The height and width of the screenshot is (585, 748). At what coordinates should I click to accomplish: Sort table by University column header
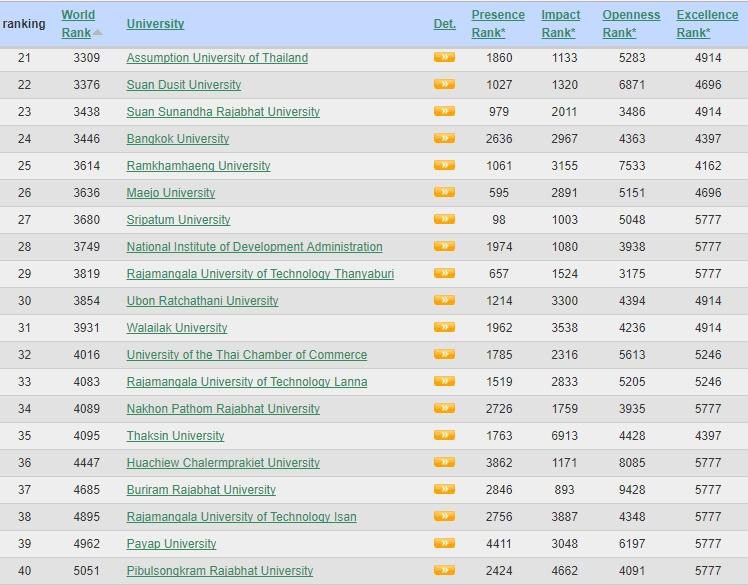click(x=155, y=24)
